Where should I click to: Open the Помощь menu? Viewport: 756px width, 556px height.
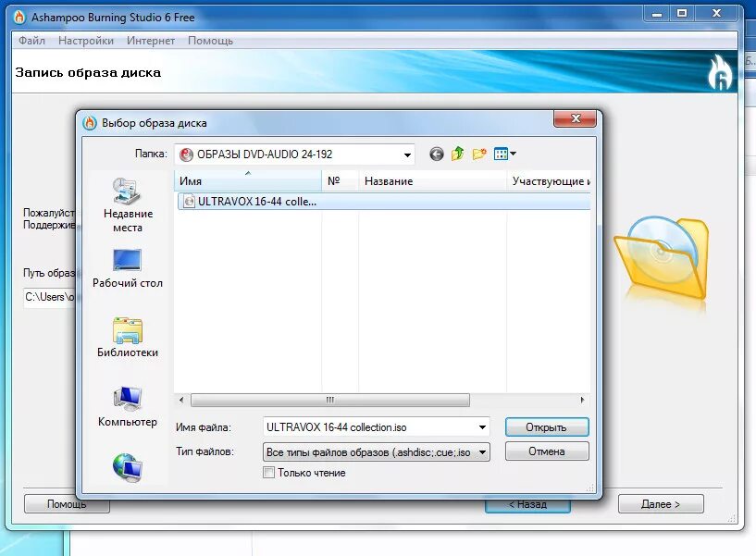210,41
